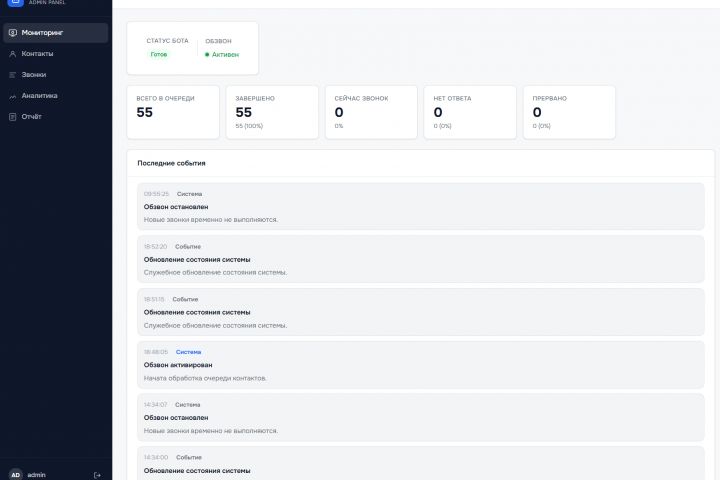
Task: Open the Аналитика menu item
Action: (x=40, y=96)
